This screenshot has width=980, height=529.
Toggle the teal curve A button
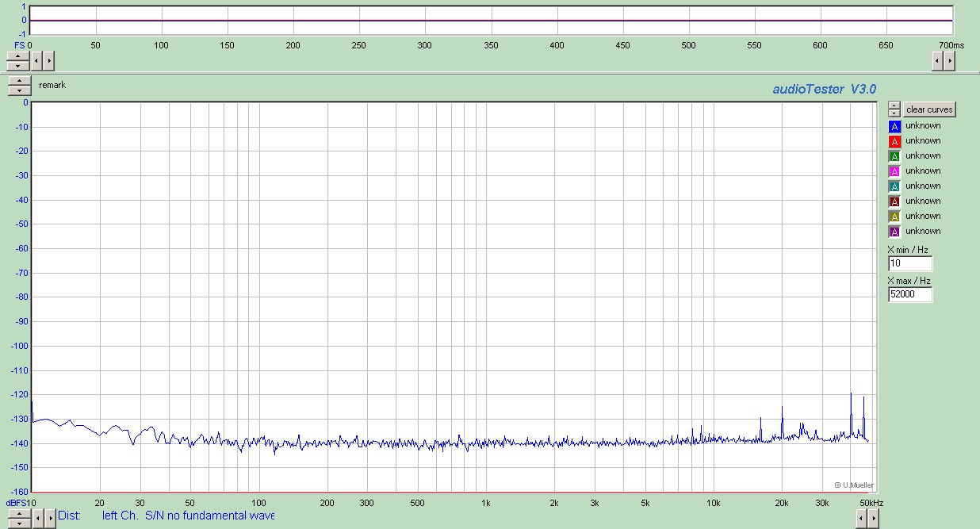[894, 186]
